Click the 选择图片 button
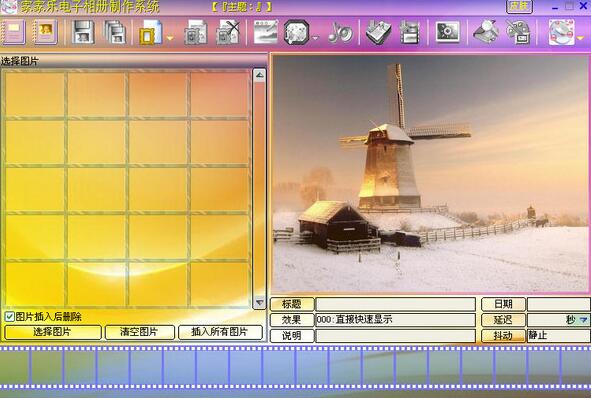This screenshot has width=591, height=398. click(53, 332)
